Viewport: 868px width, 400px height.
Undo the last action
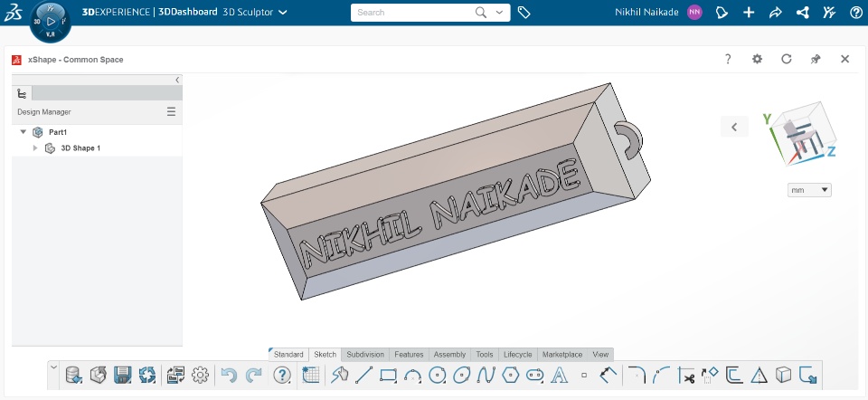tap(229, 375)
